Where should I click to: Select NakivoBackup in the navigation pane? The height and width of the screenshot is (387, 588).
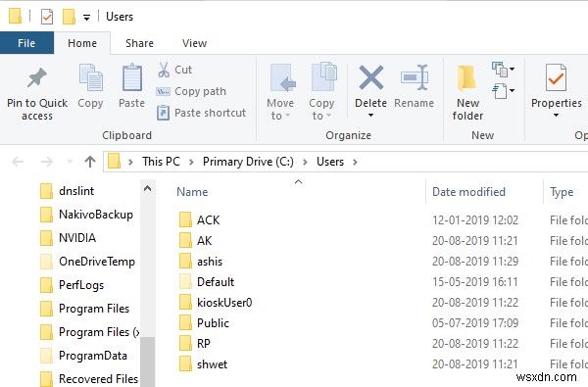pos(86,215)
